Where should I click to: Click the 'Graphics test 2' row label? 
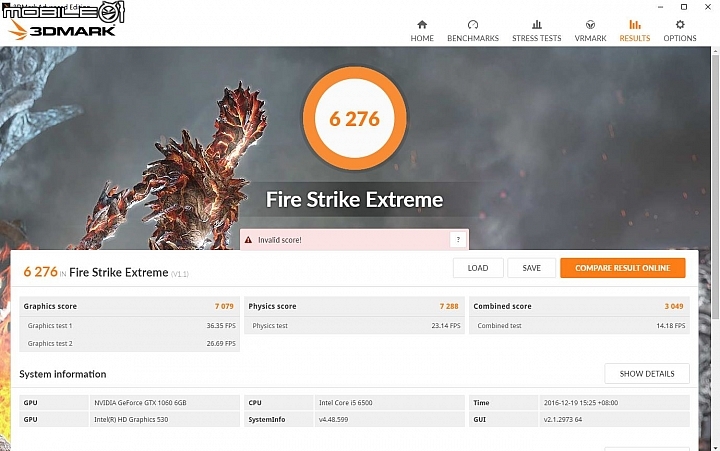[50, 344]
